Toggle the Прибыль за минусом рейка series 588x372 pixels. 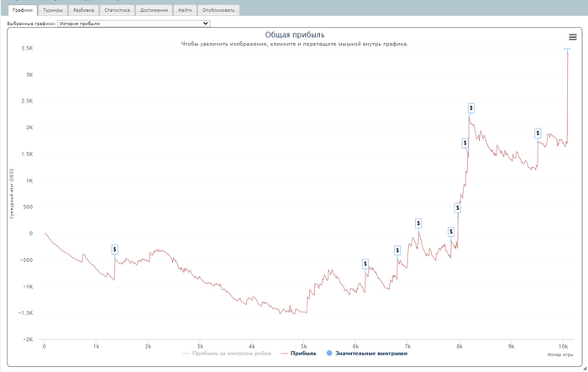pyautogui.click(x=227, y=354)
